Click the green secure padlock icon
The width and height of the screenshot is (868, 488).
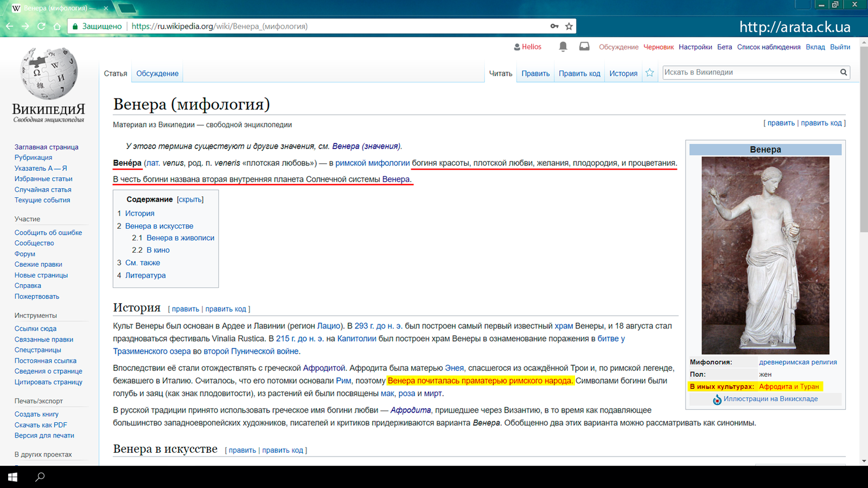75,26
